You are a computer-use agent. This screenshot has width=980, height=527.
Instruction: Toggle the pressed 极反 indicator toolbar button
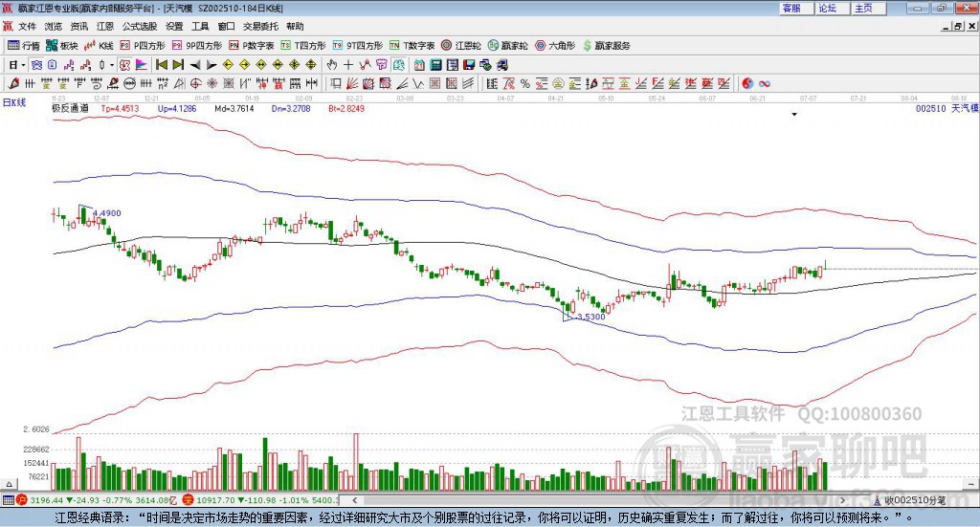125,65
